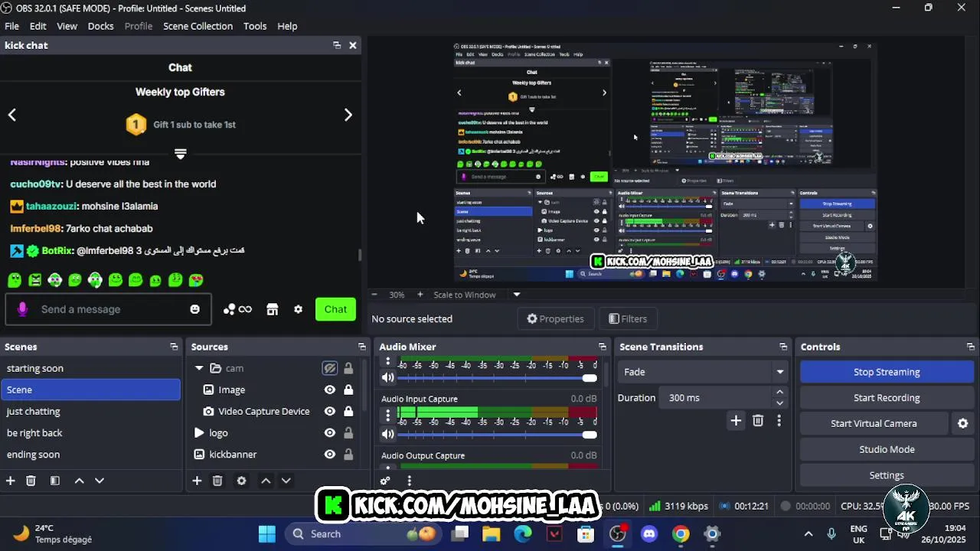Select the just chatting scene

pyautogui.click(x=90, y=411)
